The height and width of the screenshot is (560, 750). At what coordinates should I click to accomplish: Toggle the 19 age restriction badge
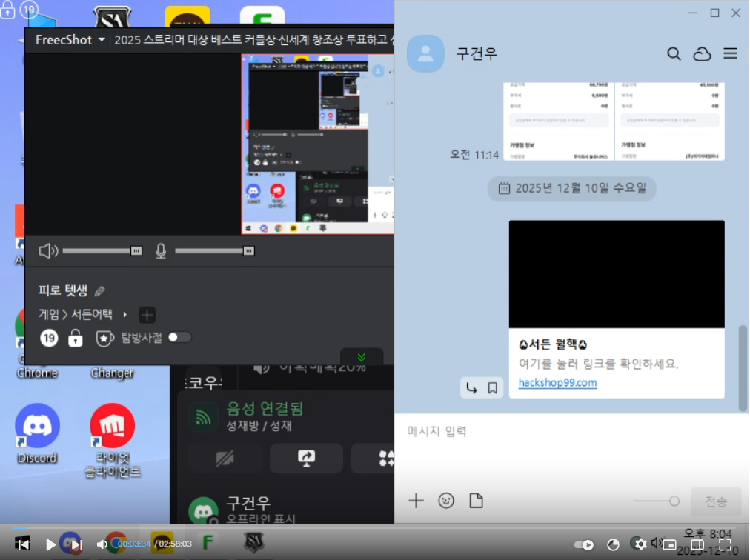(x=49, y=339)
